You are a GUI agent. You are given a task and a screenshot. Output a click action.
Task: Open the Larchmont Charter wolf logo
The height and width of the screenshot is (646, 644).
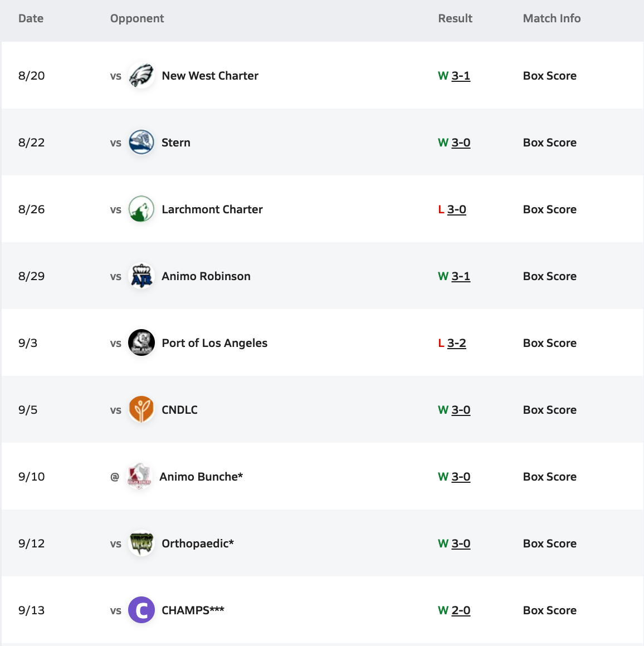point(142,209)
